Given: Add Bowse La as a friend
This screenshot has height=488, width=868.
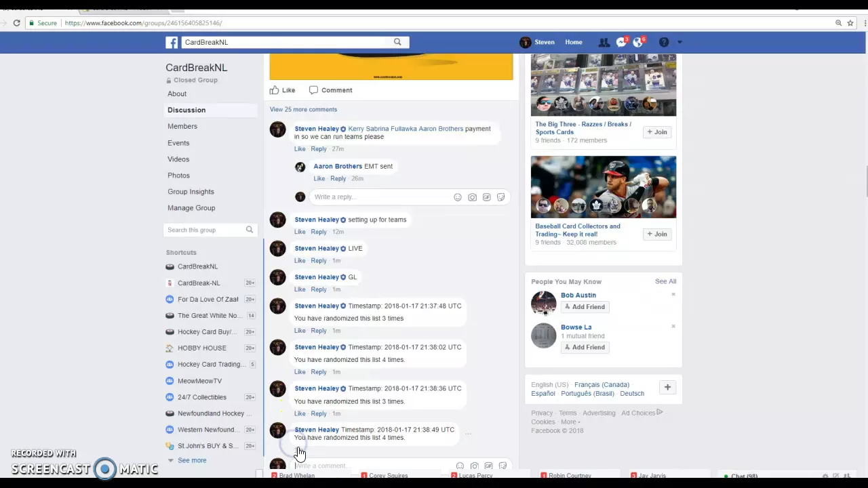Looking at the screenshot, I should click(585, 347).
